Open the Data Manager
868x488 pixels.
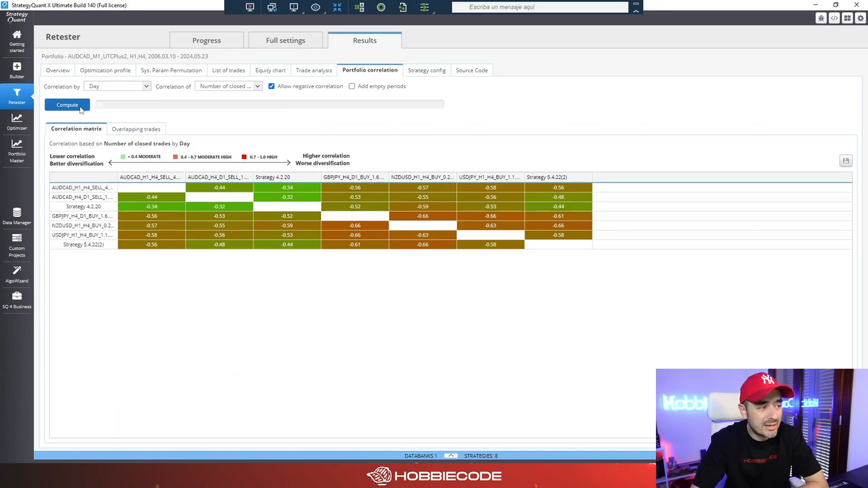pos(17,216)
